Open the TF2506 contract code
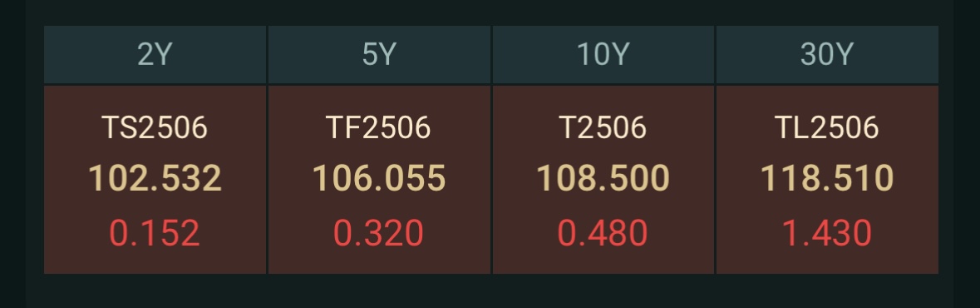 [379, 127]
